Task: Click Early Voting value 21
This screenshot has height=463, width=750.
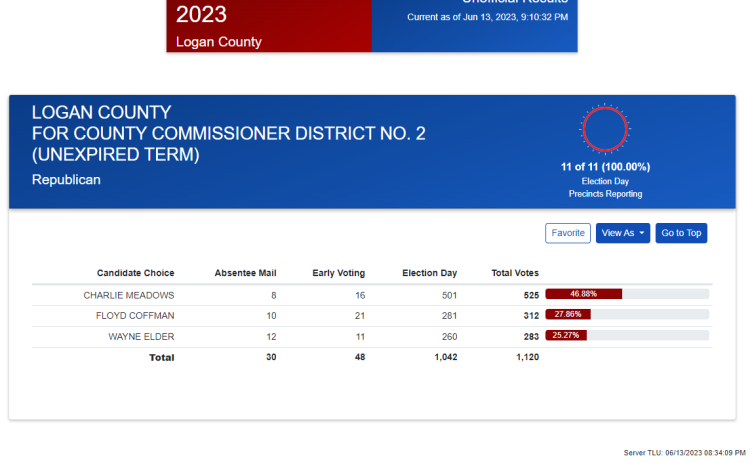Action: coord(360,316)
